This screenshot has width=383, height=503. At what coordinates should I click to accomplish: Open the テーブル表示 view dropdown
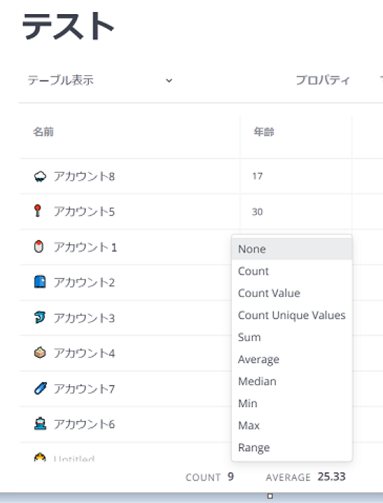pyautogui.click(x=100, y=80)
